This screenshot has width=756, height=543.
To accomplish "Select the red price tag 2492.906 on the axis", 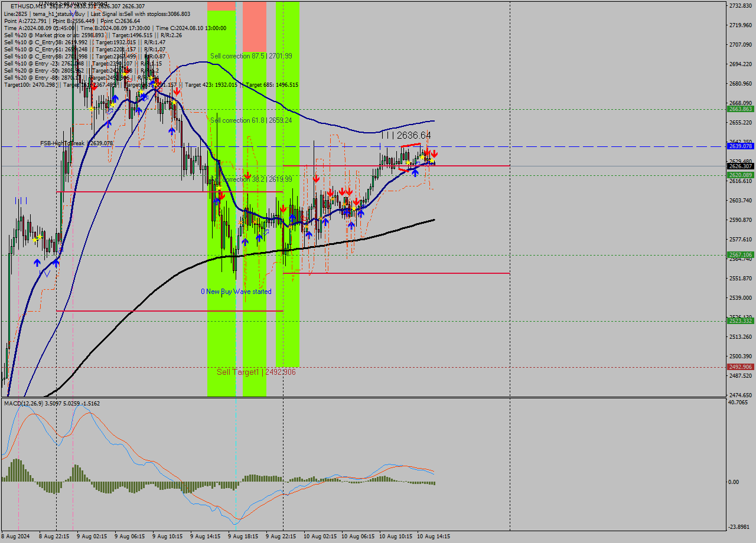I will click(x=739, y=367).
